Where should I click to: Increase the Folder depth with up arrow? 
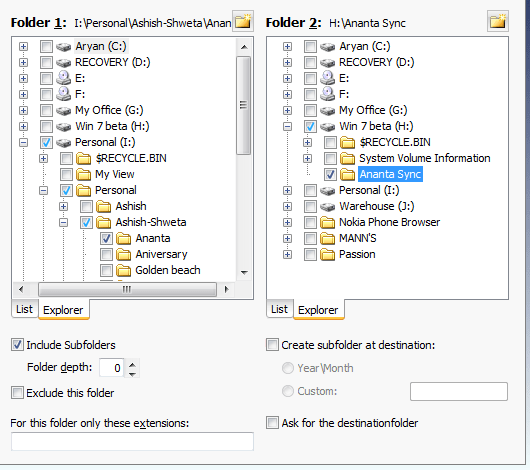tap(132, 365)
